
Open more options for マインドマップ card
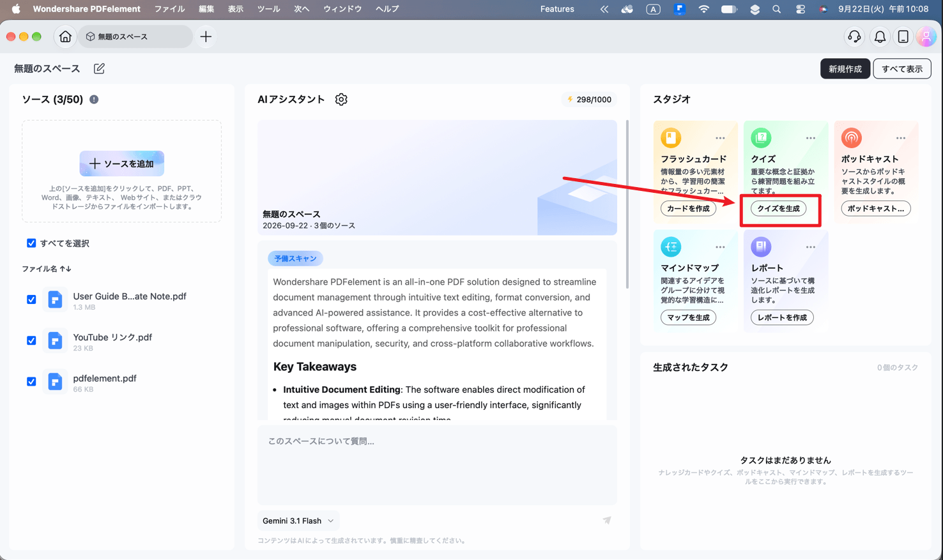[720, 247]
